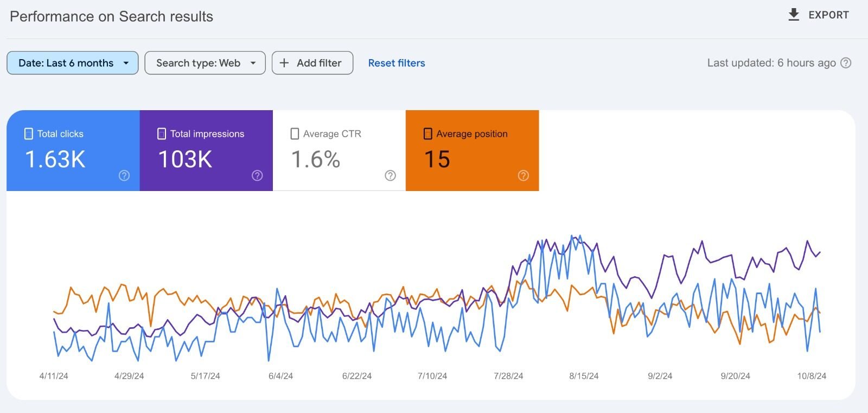Select the Total clicks 1.63K value

pos(55,160)
